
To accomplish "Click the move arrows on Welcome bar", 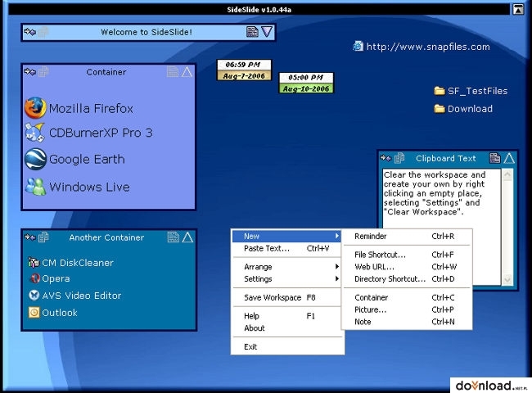I will click(29, 32).
